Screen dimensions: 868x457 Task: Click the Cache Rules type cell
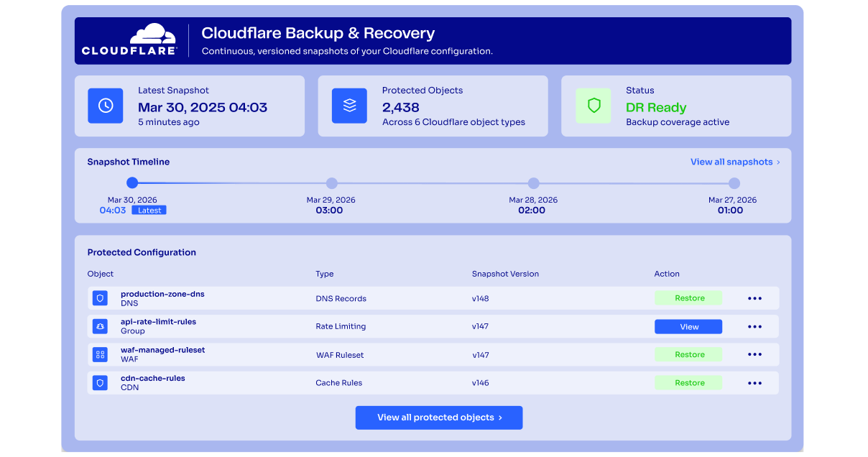coord(339,383)
